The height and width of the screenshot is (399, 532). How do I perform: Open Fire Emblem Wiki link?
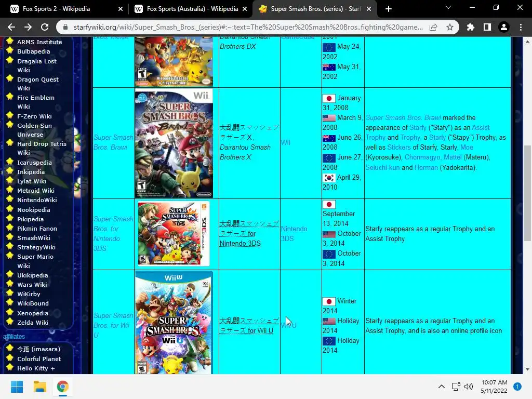tap(36, 102)
